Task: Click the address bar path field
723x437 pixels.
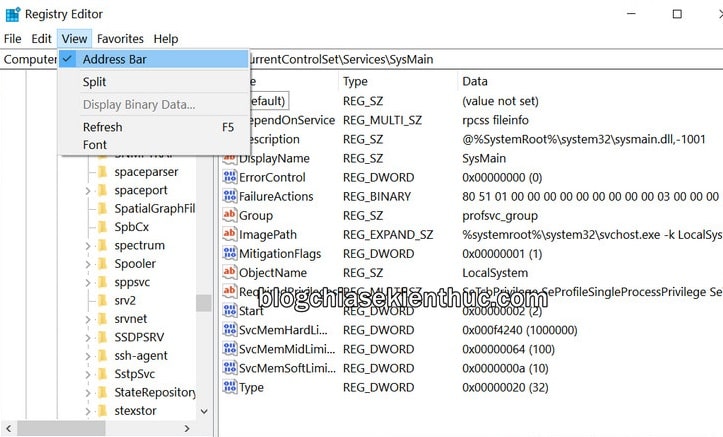Action: point(362,59)
